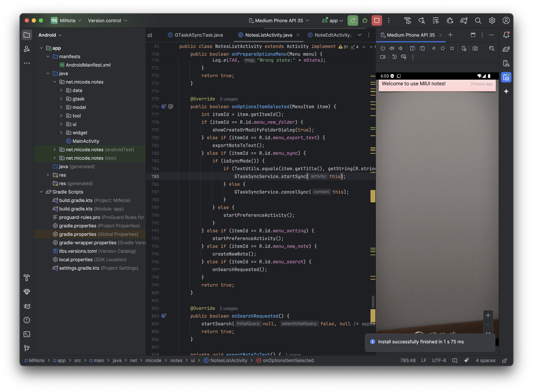The width and height of the screenshot is (533, 392).
Task: Toggle the Running Devices tool window button
Action: (x=506, y=77)
